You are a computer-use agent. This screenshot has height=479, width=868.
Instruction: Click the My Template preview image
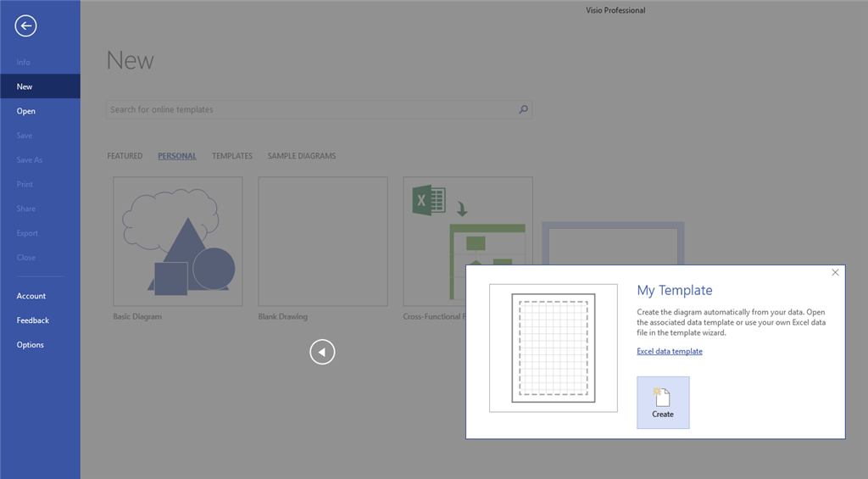point(553,348)
